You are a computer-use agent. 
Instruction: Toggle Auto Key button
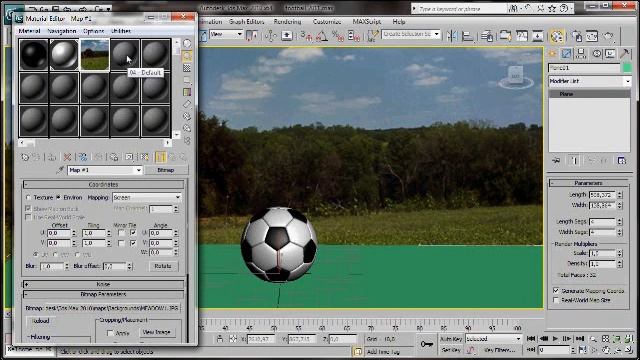451,339
